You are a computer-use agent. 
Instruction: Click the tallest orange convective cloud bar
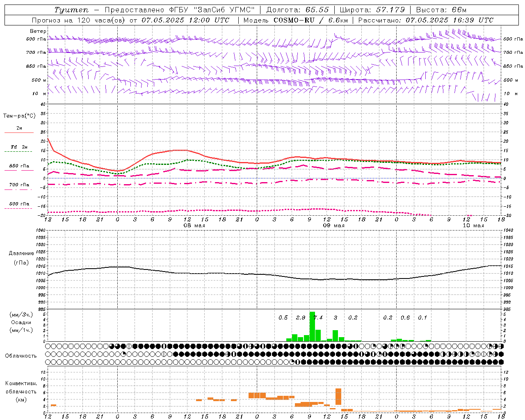tap(338, 397)
